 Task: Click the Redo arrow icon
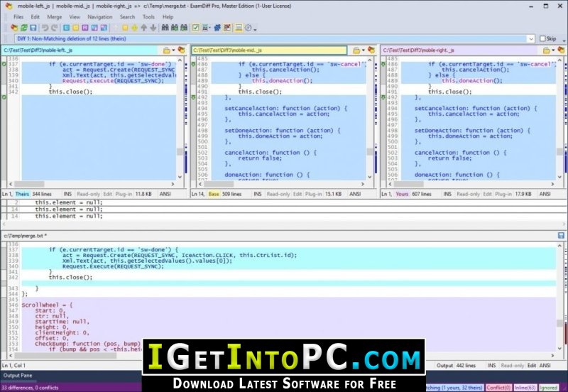[x=55, y=28]
